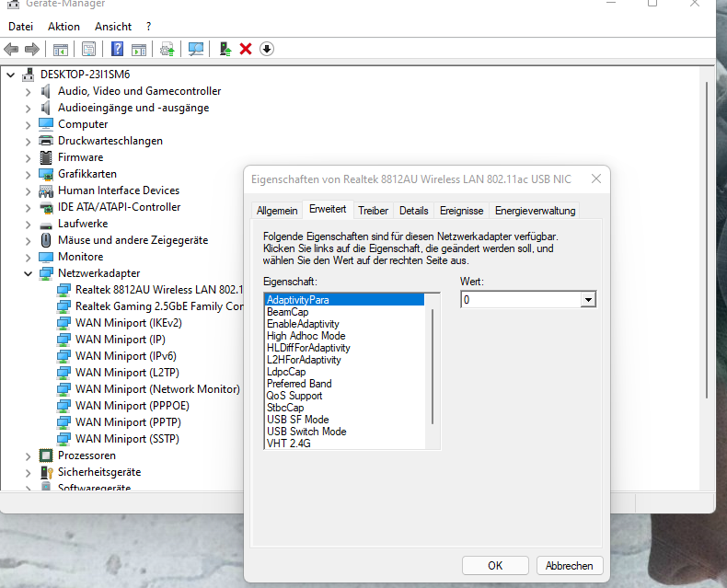This screenshot has height=588, width=727.
Task: Click the Sicherheitsgeräte key icon
Action: click(x=46, y=472)
